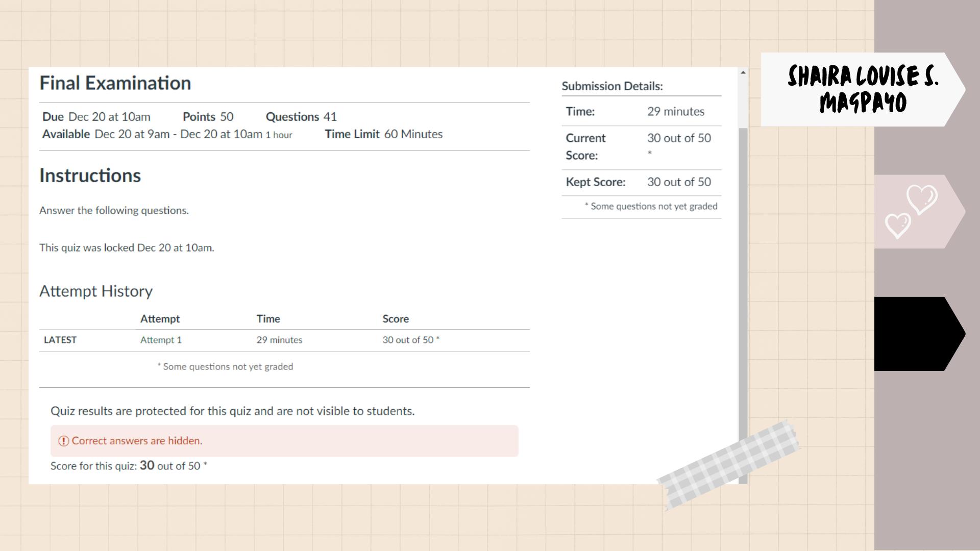This screenshot has height=551, width=980.
Task: Click the Submission Details heading
Action: (x=612, y=86)
